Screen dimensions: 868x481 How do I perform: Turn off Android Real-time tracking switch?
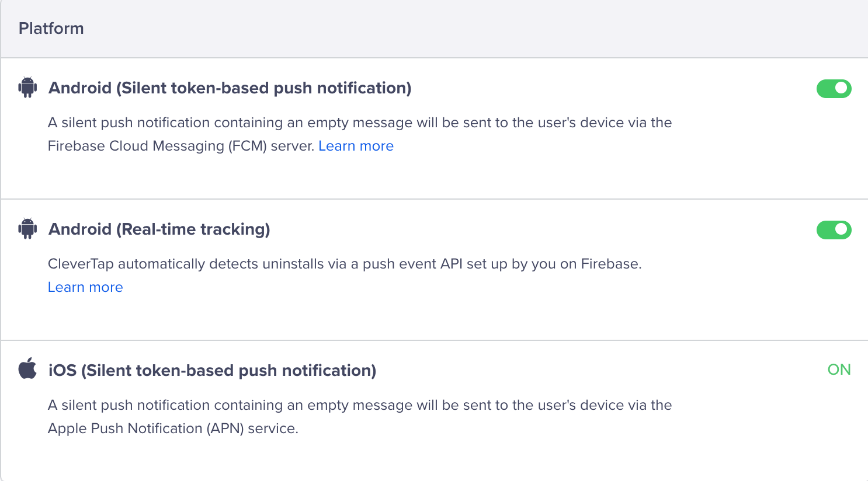click(834, 230)
